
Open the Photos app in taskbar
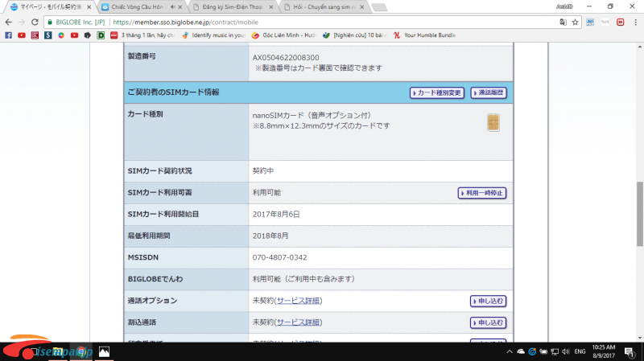(105, 351)
